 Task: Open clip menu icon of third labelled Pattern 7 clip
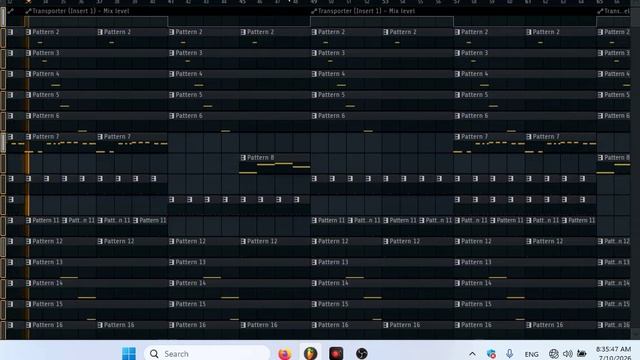pos(457,137)
